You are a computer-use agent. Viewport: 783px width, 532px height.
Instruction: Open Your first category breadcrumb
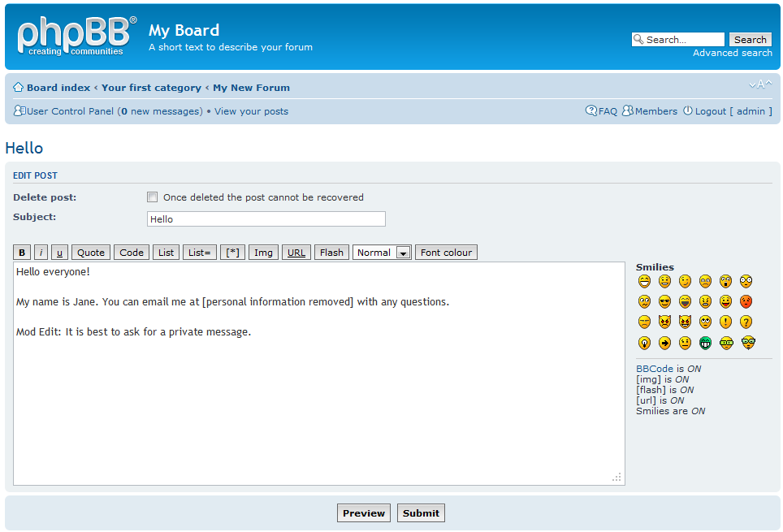(x=151, y=88)
